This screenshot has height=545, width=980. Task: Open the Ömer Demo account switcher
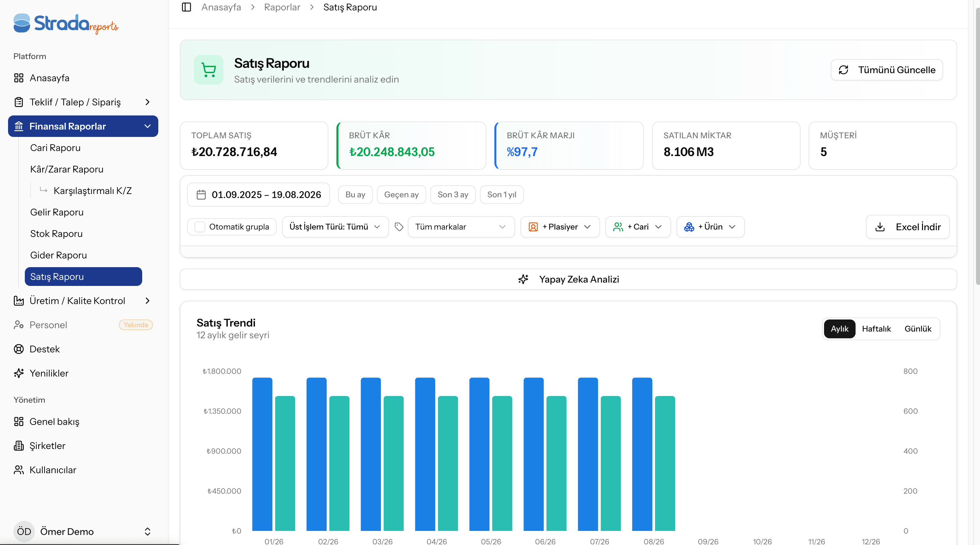(x=83, y=531)
